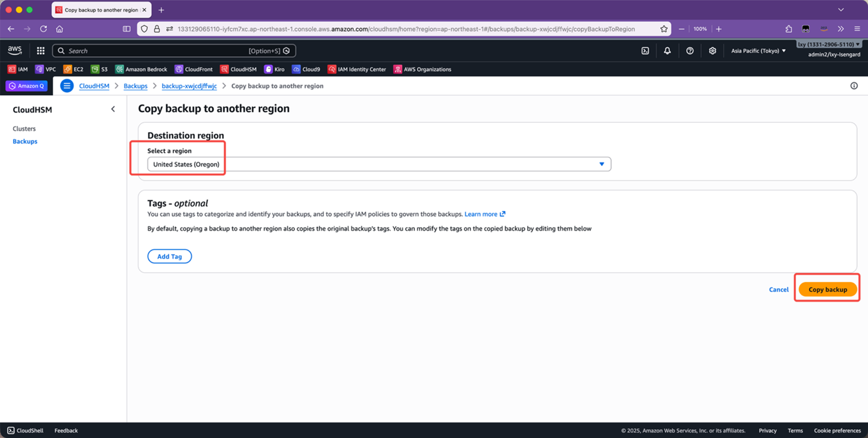This screenshot has width=868, height=438.
Task: Open the CloudHSM bookmark shortcut
Action: point(238,69)
